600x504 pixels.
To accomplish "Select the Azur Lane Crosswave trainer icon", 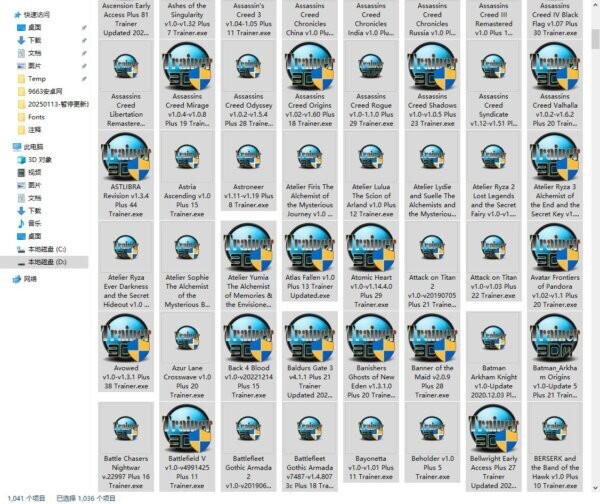I will 187,338.
